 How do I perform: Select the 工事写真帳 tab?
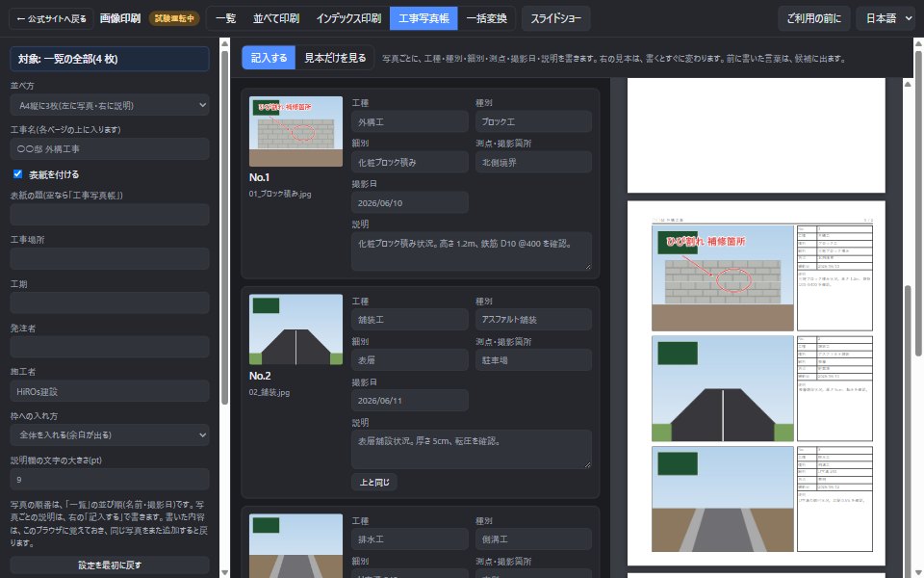(x=423, y=18)
